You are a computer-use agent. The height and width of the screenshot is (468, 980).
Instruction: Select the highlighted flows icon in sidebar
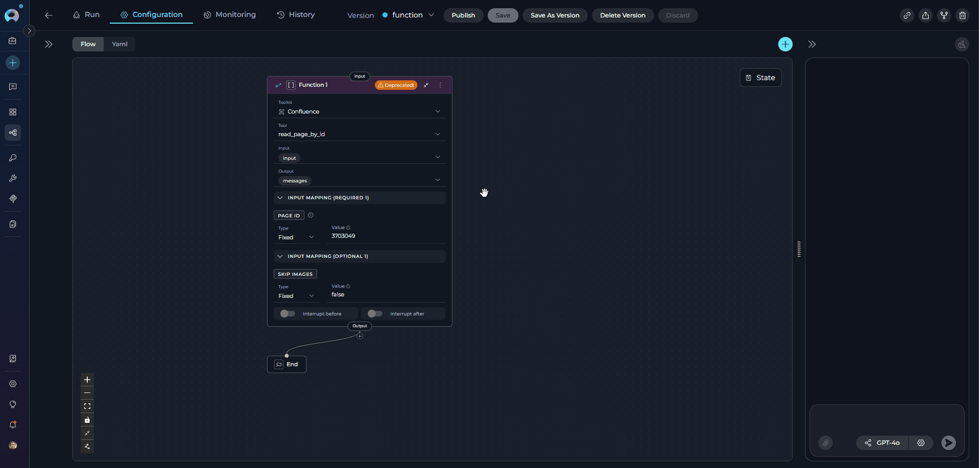[13, 132]
